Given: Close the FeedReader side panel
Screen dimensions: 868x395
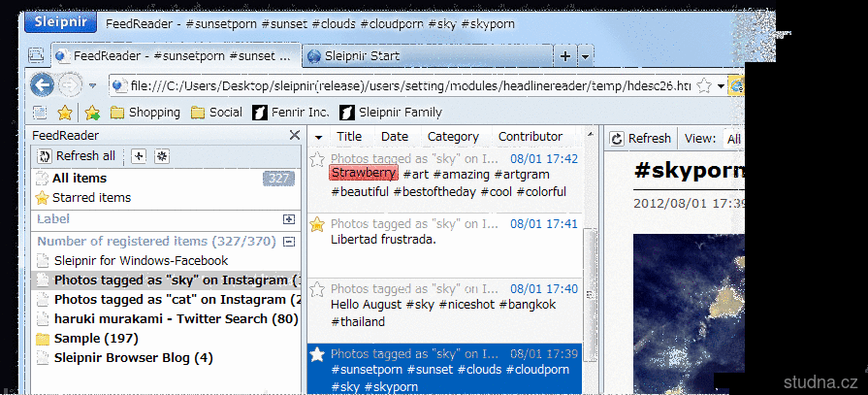Looking at the screenshot, I should tap(295, 135).
